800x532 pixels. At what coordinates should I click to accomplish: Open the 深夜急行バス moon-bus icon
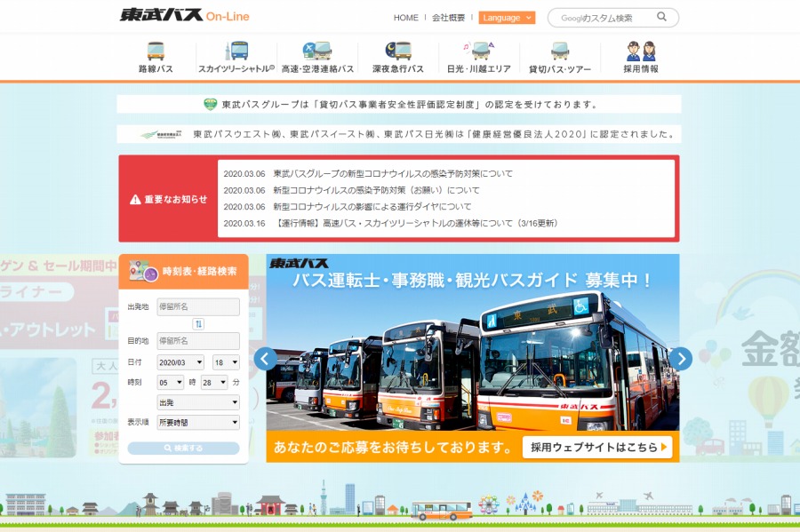point(398,51)
